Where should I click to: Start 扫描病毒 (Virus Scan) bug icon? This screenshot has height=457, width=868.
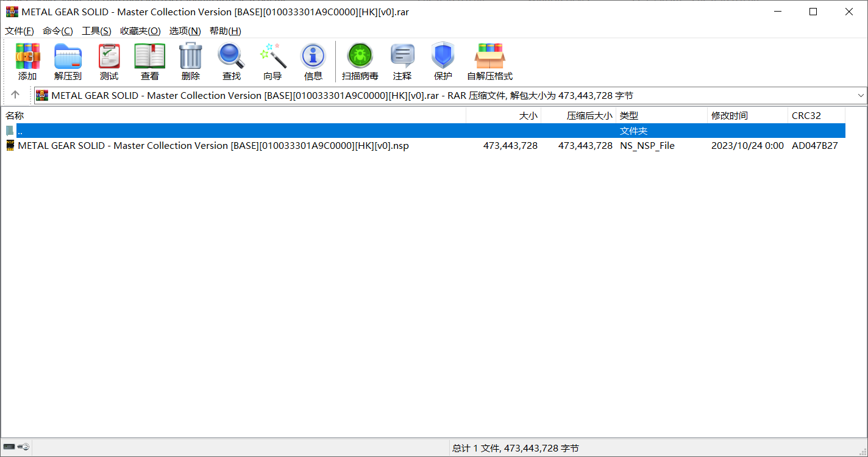pos(360,57)
